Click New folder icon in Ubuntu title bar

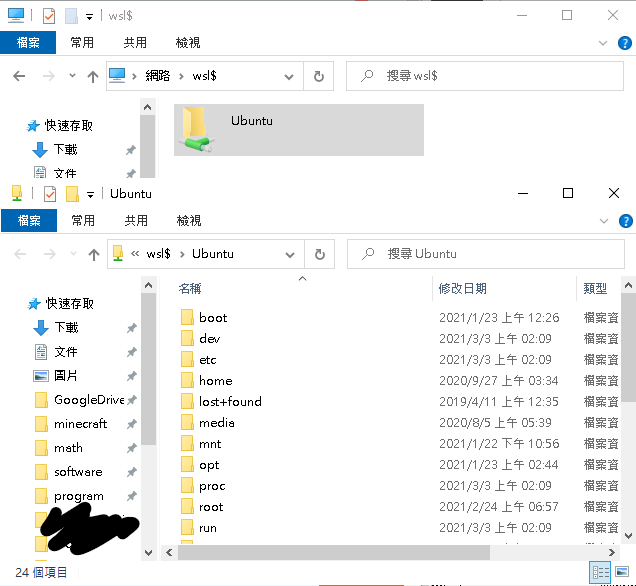pos(72,194)
